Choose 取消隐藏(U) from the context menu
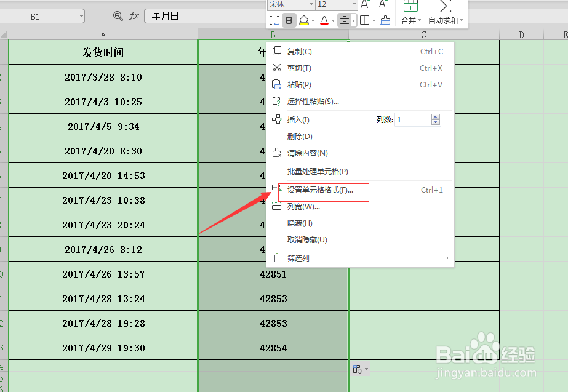This screenshot has height=392, width=568. click(360, 240)
